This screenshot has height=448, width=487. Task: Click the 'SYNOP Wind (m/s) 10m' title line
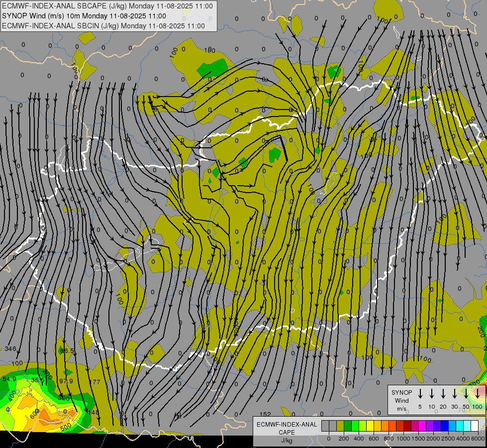(x=84, y=16)
